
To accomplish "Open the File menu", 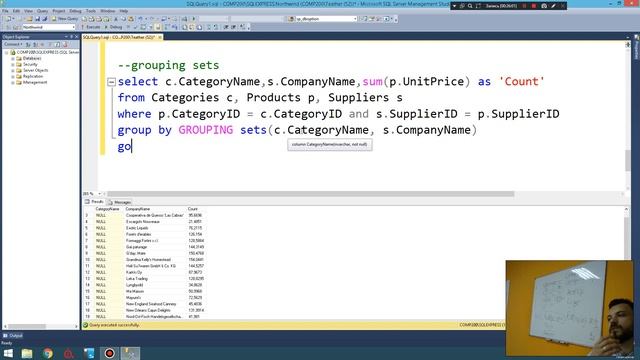I will click(x=5, y=11).
